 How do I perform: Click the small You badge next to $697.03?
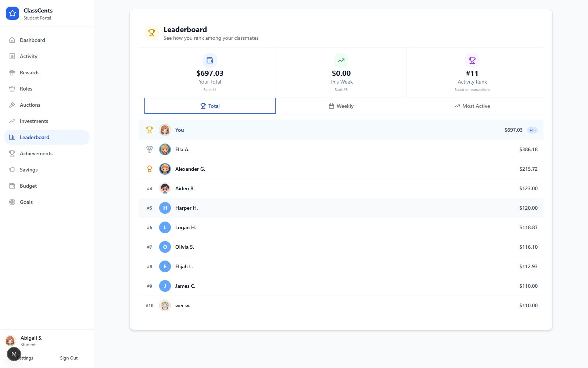coord(532,130)
